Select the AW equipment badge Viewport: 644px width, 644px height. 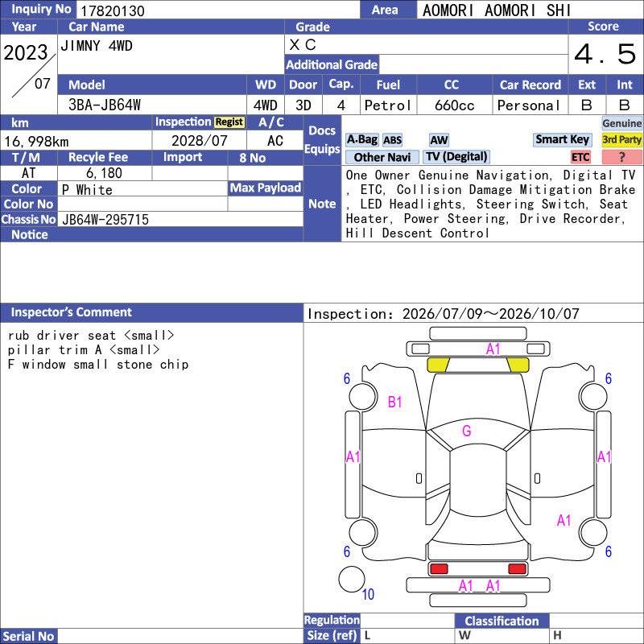[x=439, y=140]
